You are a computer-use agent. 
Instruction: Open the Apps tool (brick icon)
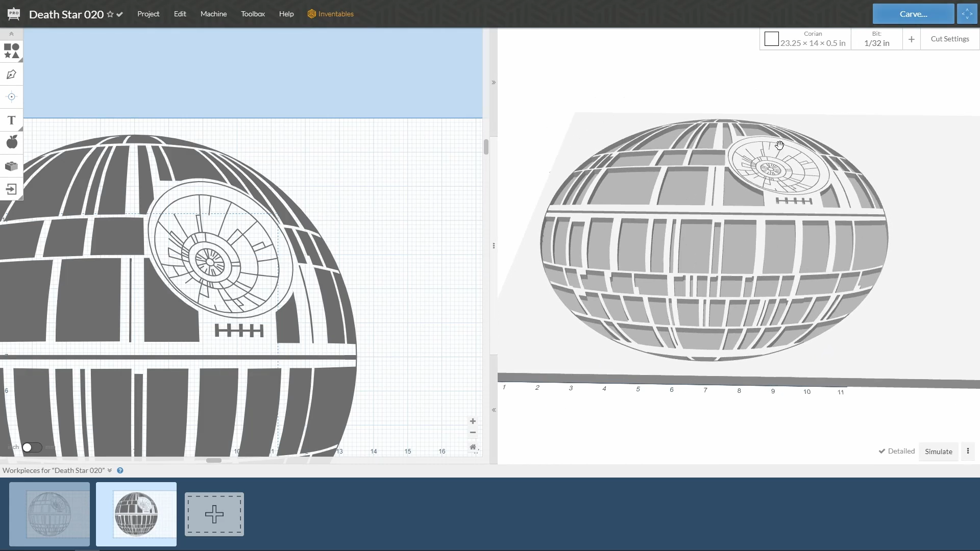click(11, 166)
